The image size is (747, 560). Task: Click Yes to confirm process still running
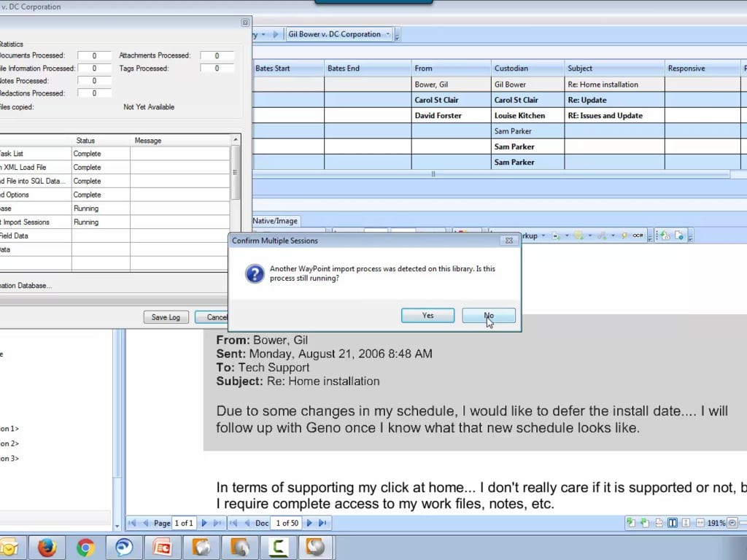coord(427,316)
